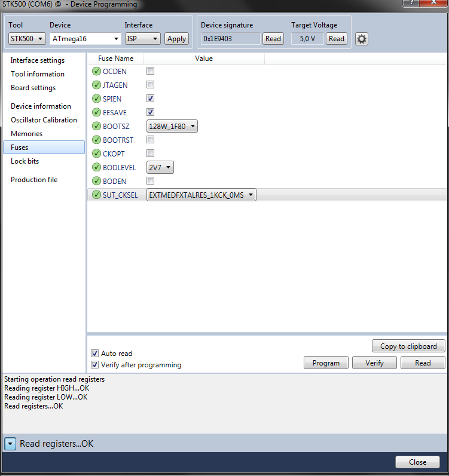Image resolution: width=449 pixels, height=476 pixels.
Task: Click the Device signature field 0x1E9403
Action: coord(231,39)
